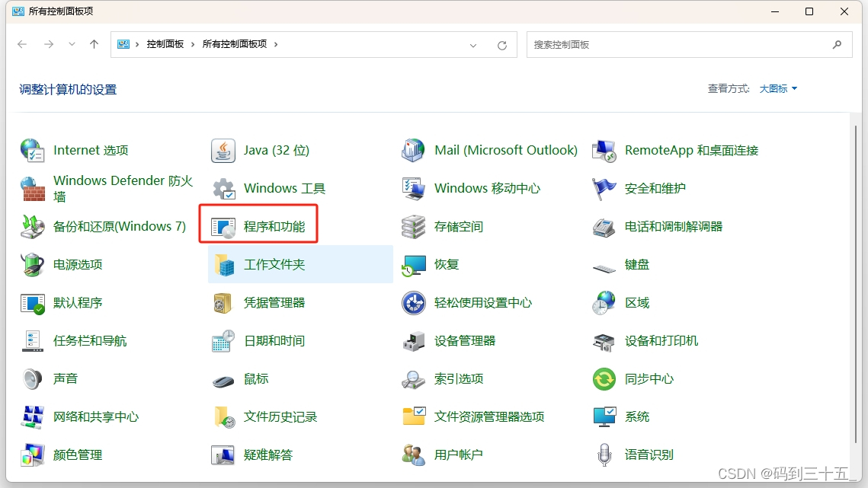868x488 pixels.
Task: Click the 控制面板 breadcrumb
Action: [x=165, y=44]
